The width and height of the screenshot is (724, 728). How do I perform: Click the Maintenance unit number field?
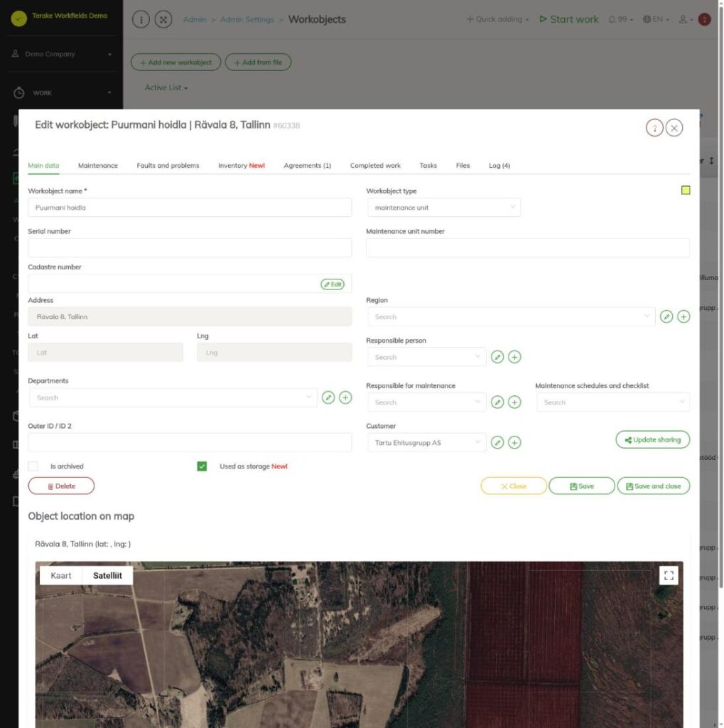[x=528, y=247]
